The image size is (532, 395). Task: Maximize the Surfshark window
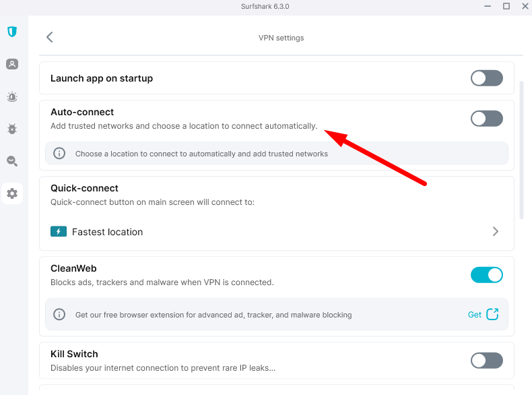point(506,6)
